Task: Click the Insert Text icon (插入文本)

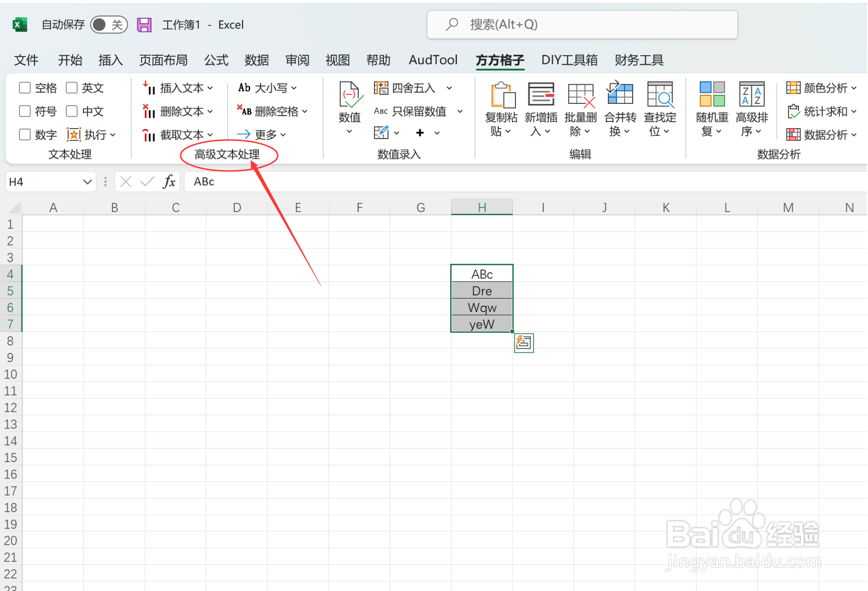Action: point(149,88)
